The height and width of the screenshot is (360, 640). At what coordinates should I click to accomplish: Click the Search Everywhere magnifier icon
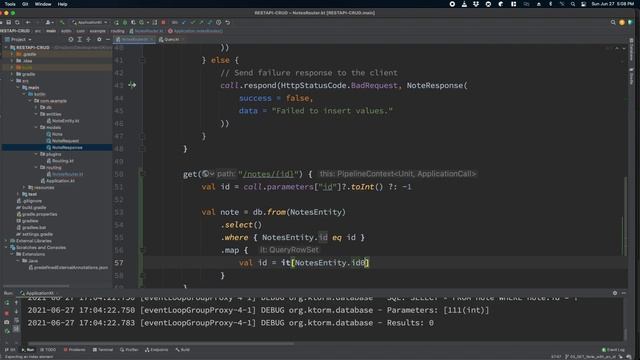pyautogui.click(x=613, y=22)
